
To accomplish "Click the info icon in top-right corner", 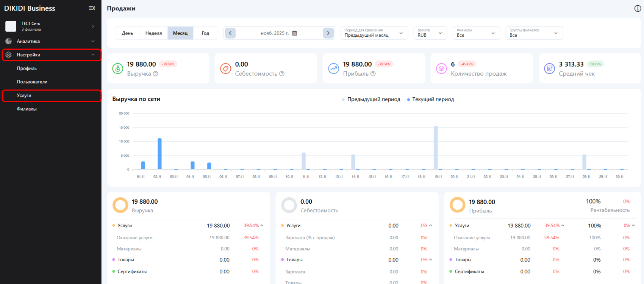I will pos(638,8).
